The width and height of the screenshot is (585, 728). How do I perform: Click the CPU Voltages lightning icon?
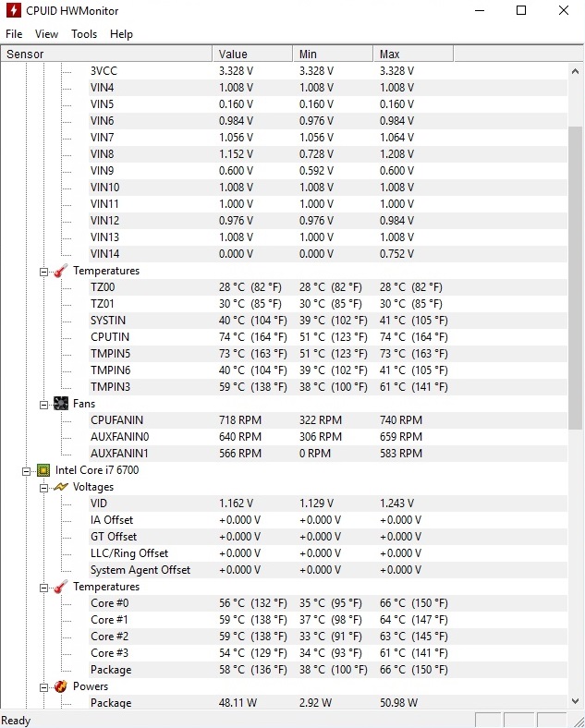click(61, 487)
